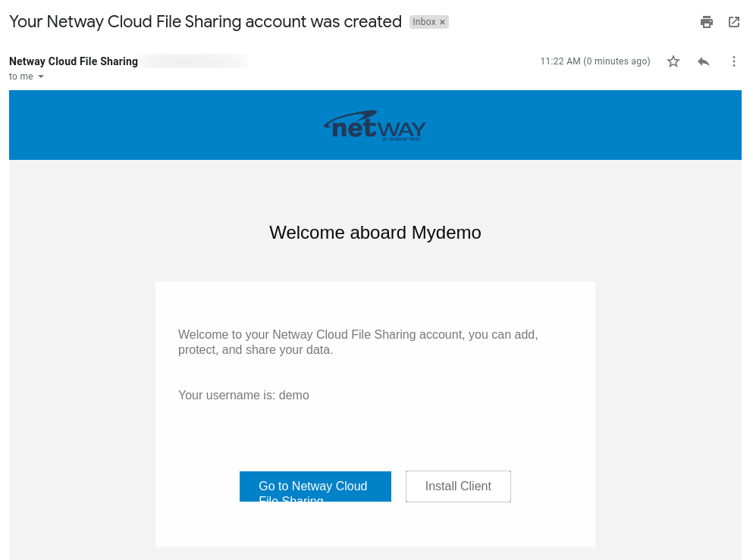Viewport: 753px width, 560px height.
Task: Click the Netway logo in the banner
Action: point(375,124)
